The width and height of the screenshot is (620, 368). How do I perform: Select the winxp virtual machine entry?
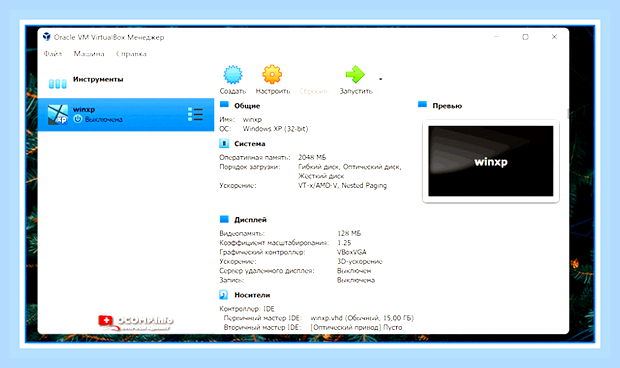click(x=126, y=115)
